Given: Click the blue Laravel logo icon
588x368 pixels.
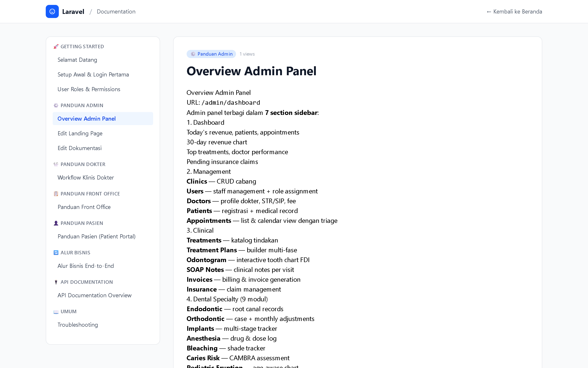Looking at the screenshot, I should coord(52,11).
